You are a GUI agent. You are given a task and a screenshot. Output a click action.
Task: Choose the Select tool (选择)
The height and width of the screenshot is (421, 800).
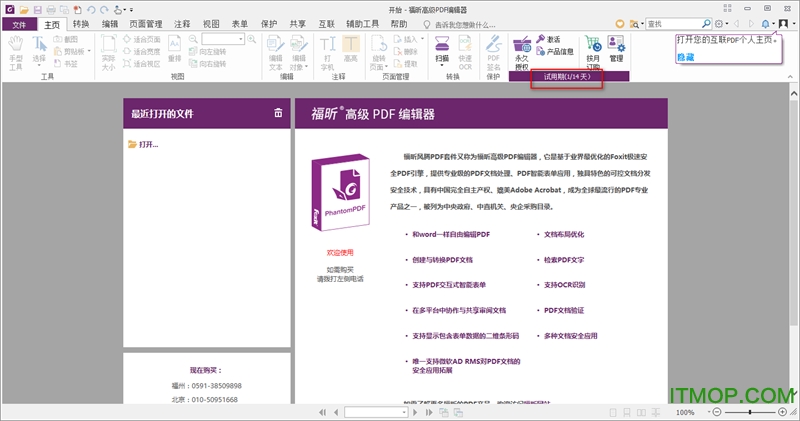pos(39,51)
